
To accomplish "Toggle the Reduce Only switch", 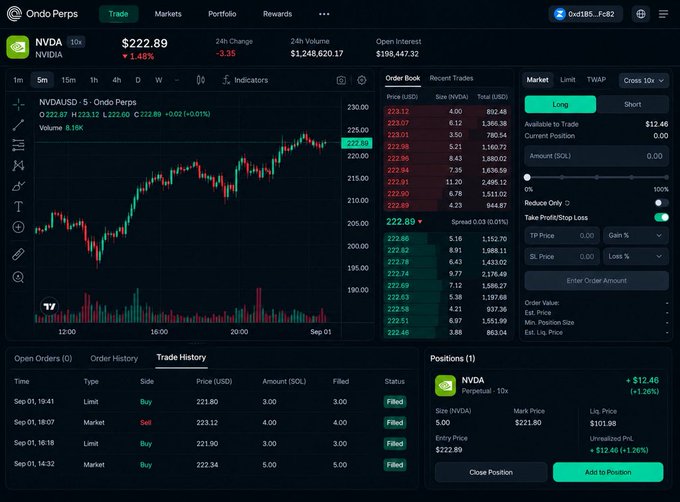I will coord(661,203).
